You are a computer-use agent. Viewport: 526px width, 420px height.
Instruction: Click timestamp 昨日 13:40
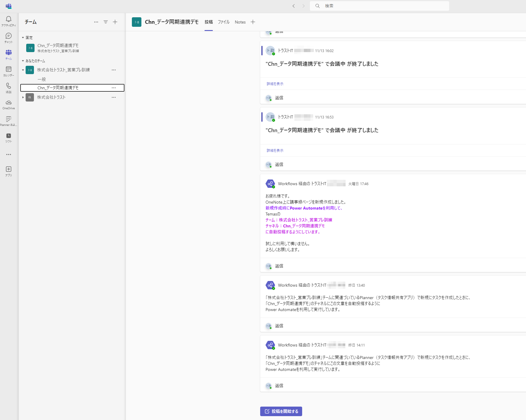[357, 285]
